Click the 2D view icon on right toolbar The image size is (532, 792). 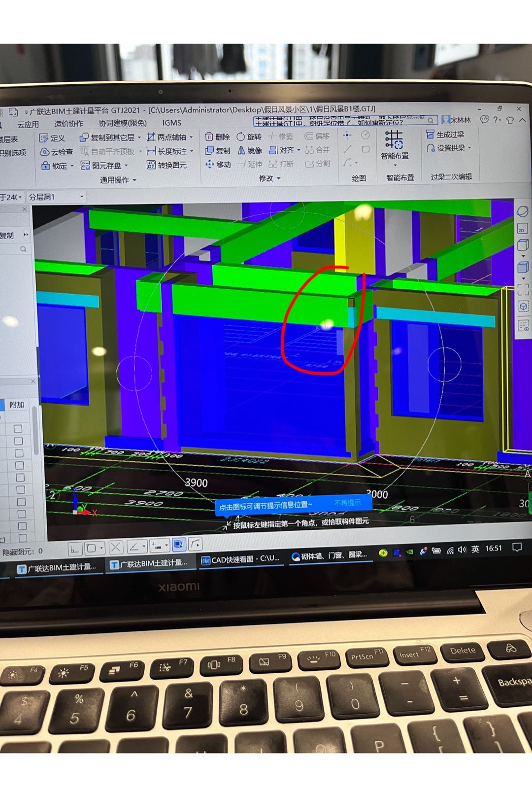pyautogui.click(x=522, y=229)
